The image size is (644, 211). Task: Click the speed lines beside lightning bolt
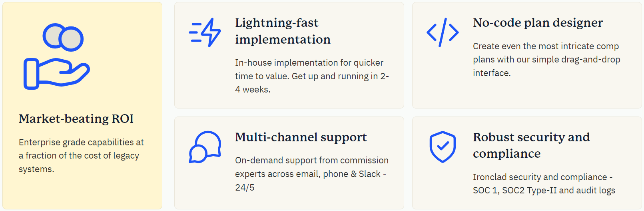(x=195, y=32)
